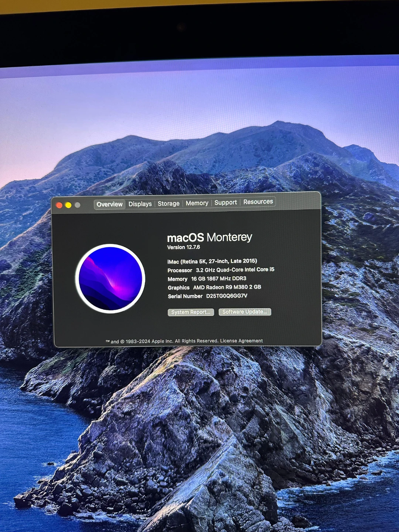Screen dimensions: 399x532
Task: Minimize window with the yellow button
Action: pos(68,205)
